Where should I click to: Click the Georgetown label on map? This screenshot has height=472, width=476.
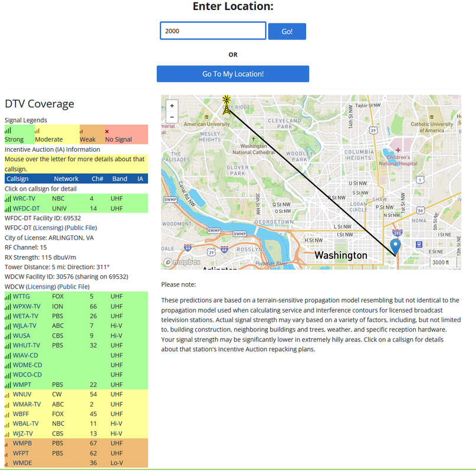point(274,222)
